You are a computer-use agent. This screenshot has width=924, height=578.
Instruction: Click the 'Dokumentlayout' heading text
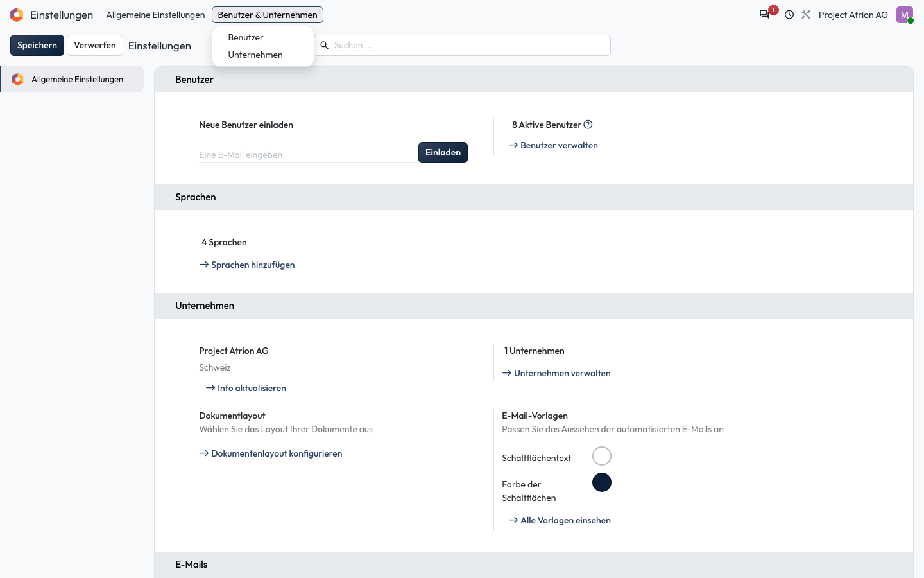point(232,416)
